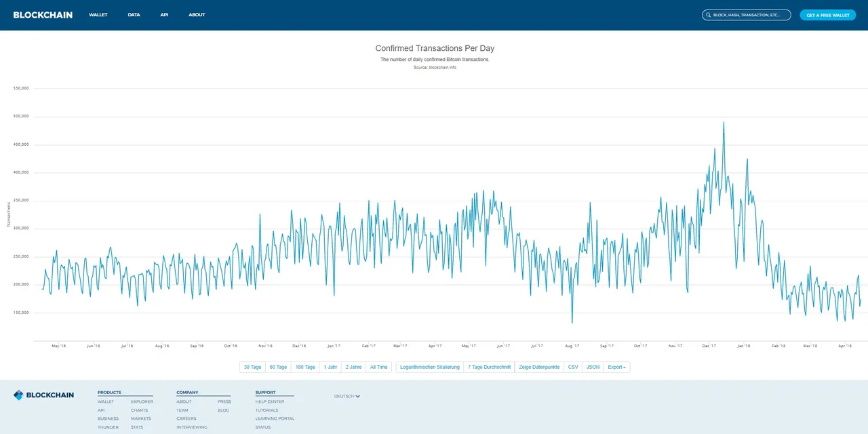Image resolution: width=868 pixels, height=434 pixels.
Task: Open footer Thunder link
Action: point(108,427)
